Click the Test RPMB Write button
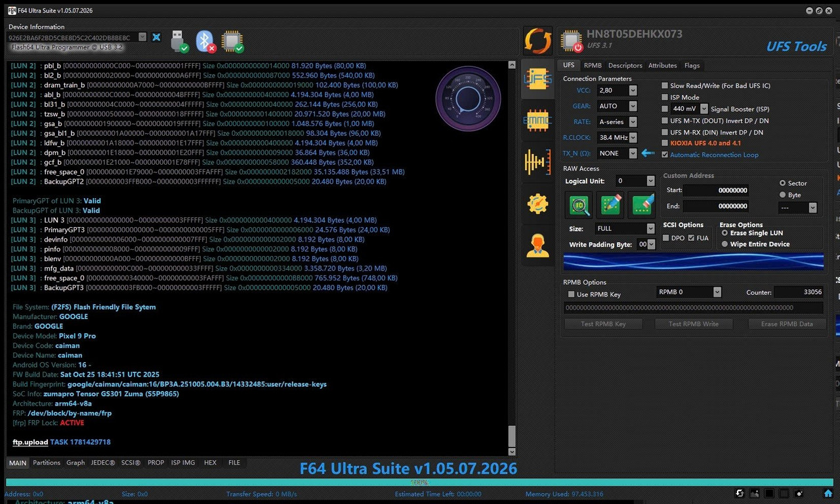The width and height of the screenshot is (840, 504). pyautogui.click(x=694, y=324)
